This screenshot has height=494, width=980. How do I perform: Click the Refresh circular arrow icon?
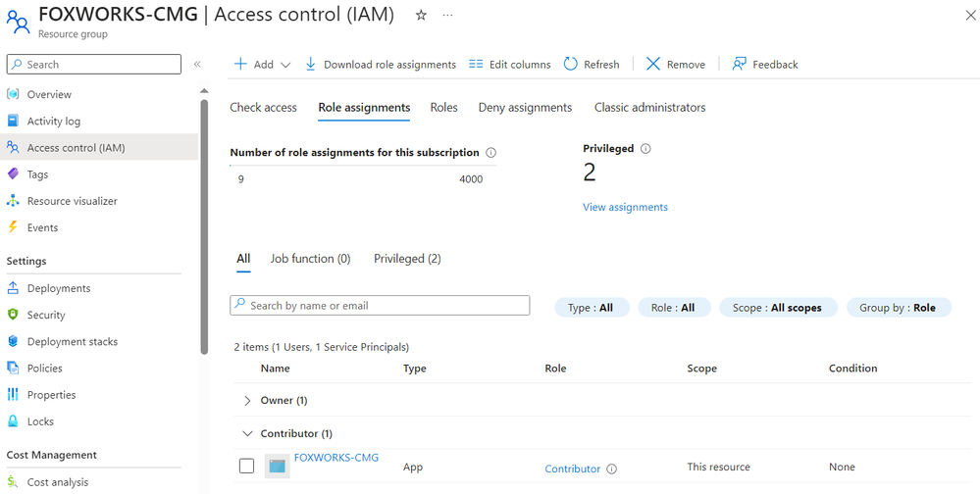click(570, 64)
